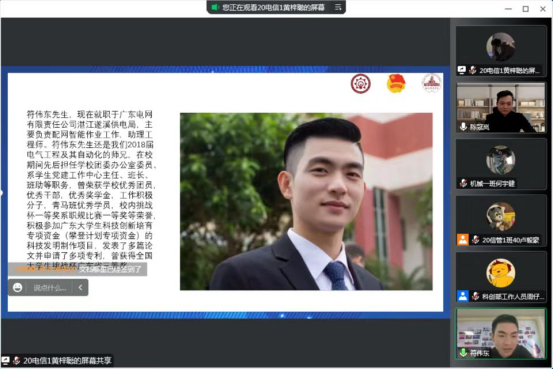This screenshot has height=369, width=553.
Task: Click orange host badge on 20信管1班40 tile
Action: pyautogui.click(x=463, y=240)
